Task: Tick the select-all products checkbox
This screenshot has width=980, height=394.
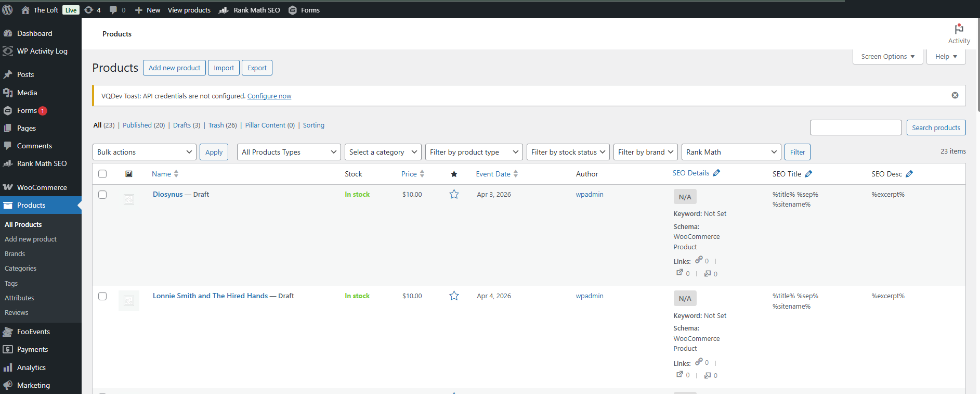Action: coord(102,174)
